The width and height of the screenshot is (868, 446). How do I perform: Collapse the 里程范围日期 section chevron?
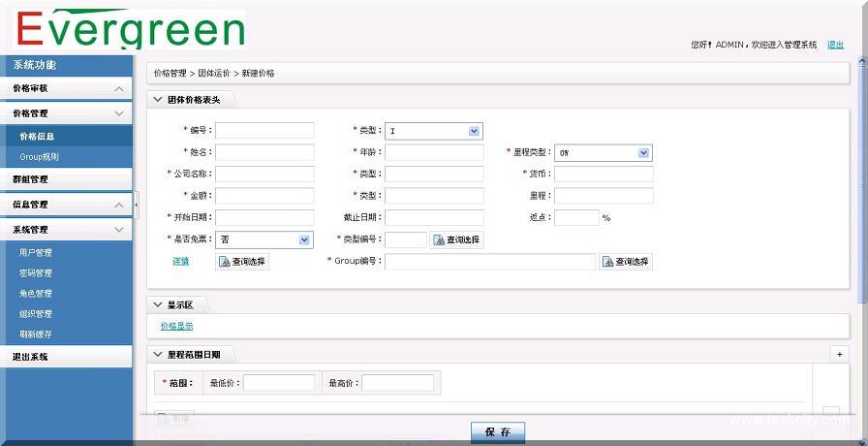(x=158, y=355)
